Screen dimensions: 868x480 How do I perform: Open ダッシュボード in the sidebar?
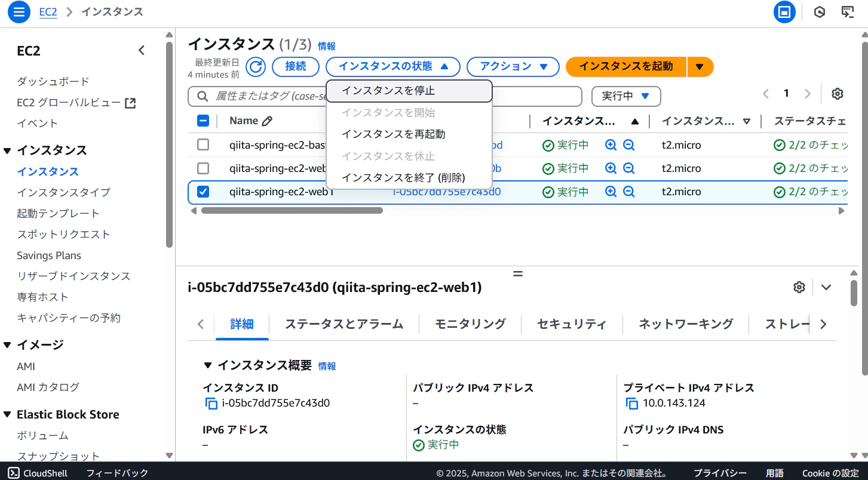pos(53,81)
